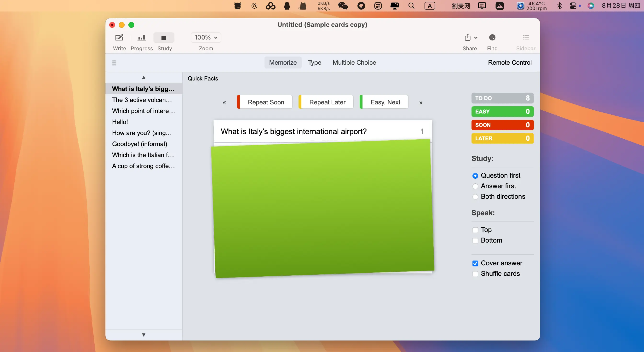Viewport: 644px width, 352px height.
Task: Click the up triangle above card list
Action: pyautogui.click(x=144, y=77)
